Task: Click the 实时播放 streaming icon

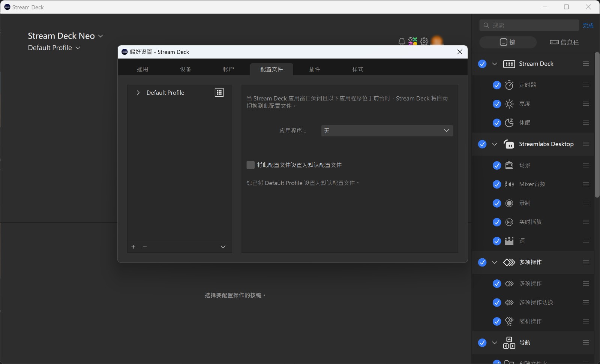Action: point(509,222)
